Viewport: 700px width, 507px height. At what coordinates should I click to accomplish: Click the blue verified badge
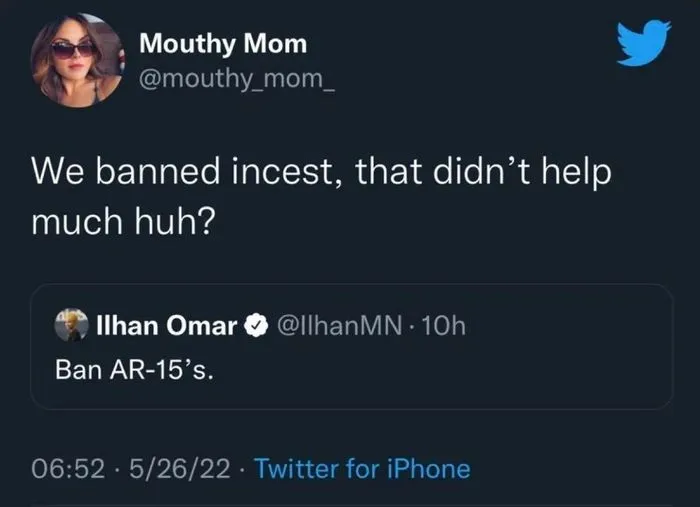[255, 326]
